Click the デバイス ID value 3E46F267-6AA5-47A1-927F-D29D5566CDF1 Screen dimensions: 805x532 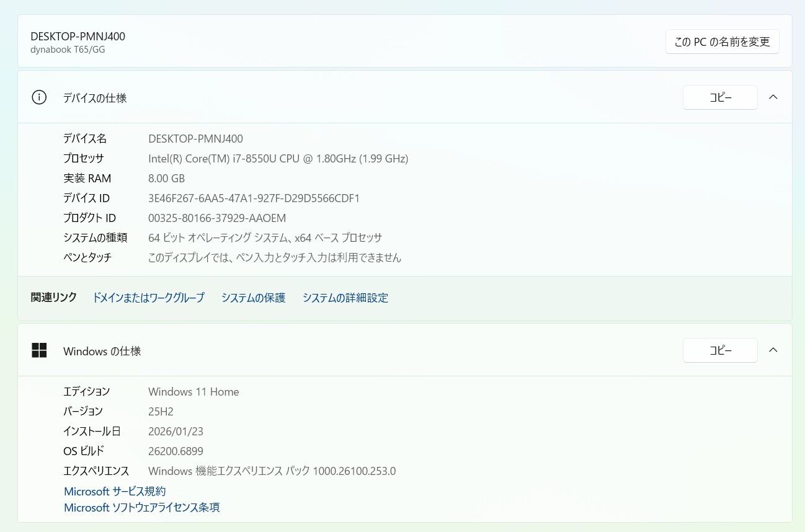[254, 198]
